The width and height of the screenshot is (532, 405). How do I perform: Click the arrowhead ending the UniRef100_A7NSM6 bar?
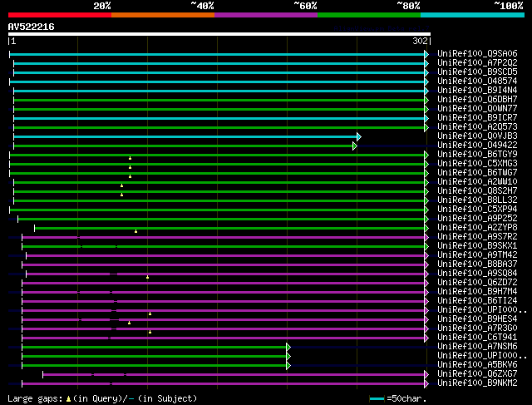pyautogui.click(x=288, y=347)
